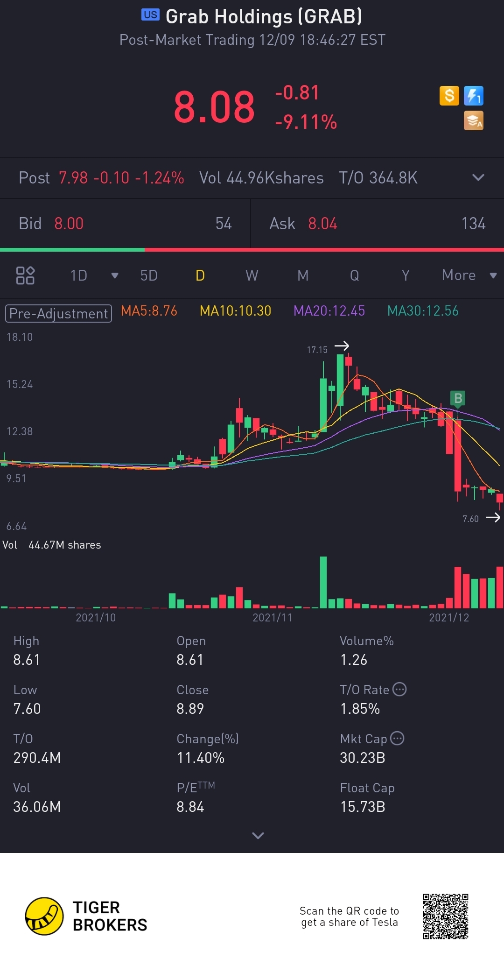This screenshot has height=980, width=504.
Task: Tap the -9.11% change value
Action: (x=306, y=122)
